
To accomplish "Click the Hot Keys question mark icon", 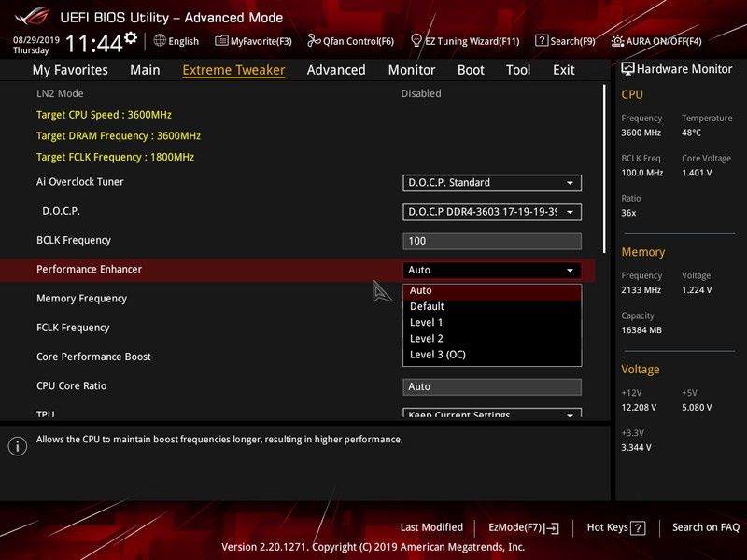I will 638,527.
